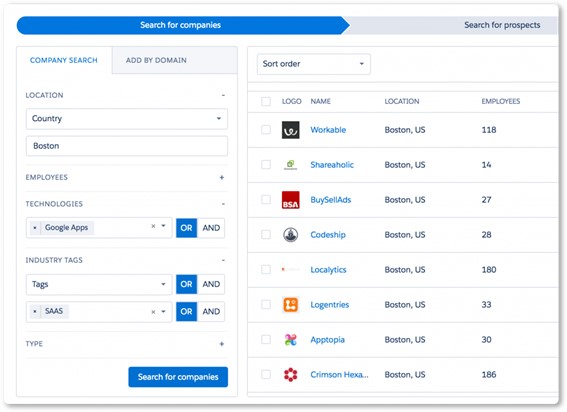Open the Sort order dropdown
Image resolution: width=567 pixels, height=412 pixels.
point(314,64)
